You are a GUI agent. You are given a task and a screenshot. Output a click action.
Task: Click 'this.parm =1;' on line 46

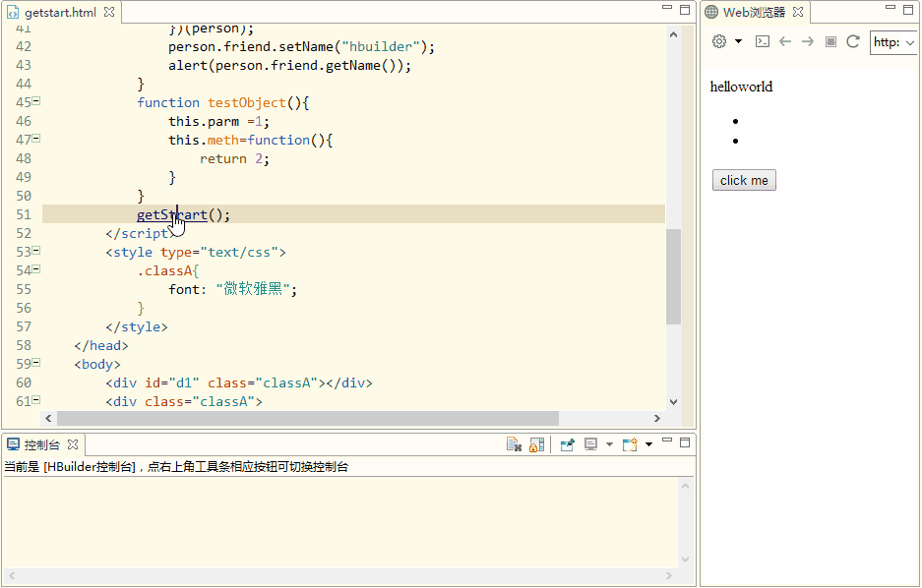pyautogui.click(x=218, y=122)
